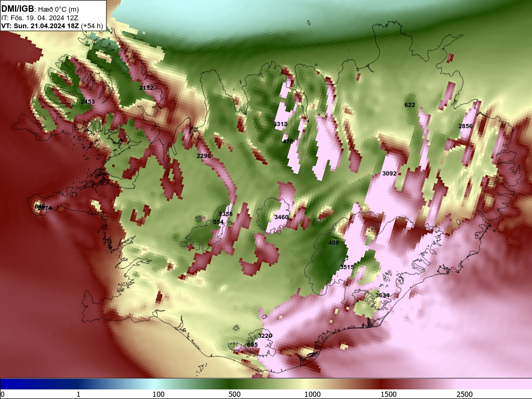Click the 3634 height label

383,295
